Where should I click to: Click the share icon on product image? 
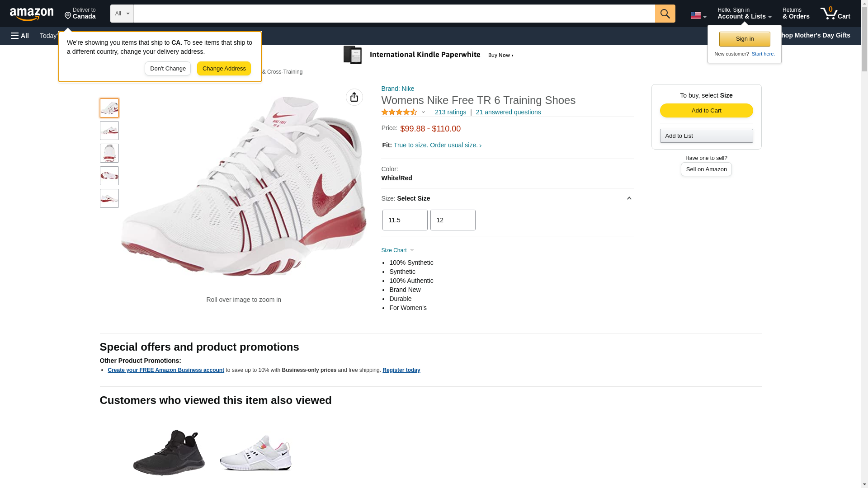click(x=354, y=97)
